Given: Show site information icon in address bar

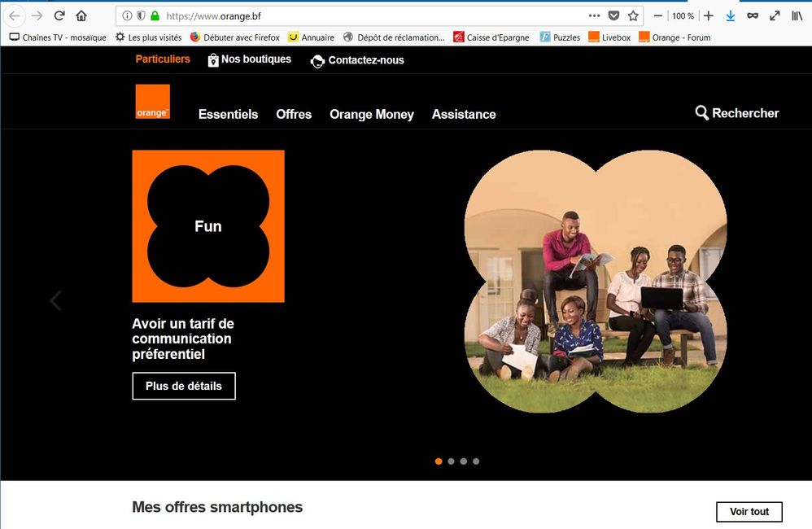Looking at the screenshot, I should click(127, 16).
